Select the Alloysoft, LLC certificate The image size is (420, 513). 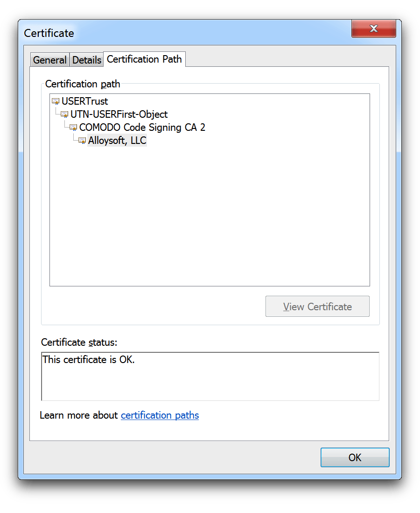tap(117, 140)
